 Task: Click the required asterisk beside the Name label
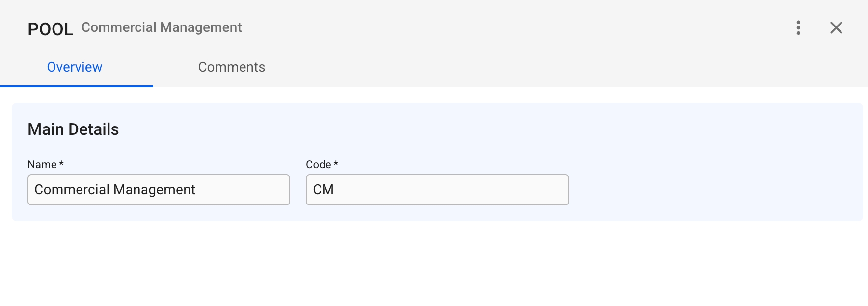(x=61, y=164)
